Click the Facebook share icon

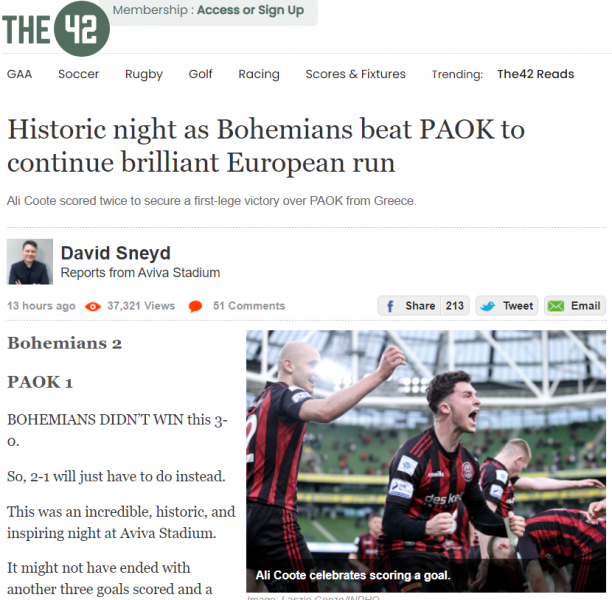(x=390, y=306)
